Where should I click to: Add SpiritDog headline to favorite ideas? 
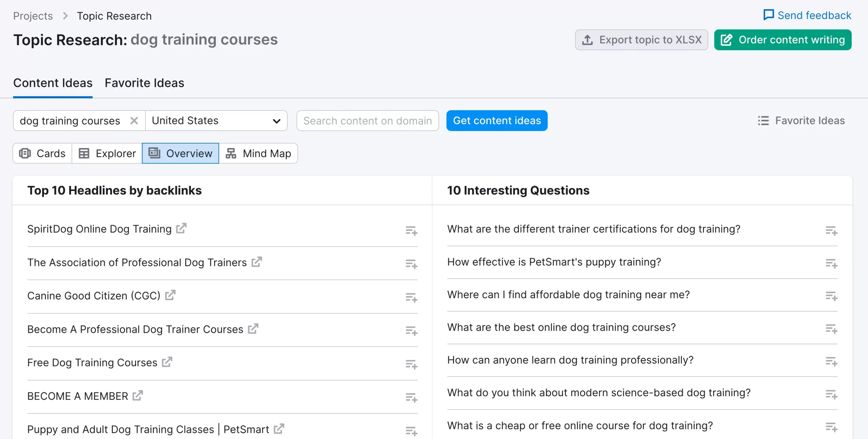point(411,231)
